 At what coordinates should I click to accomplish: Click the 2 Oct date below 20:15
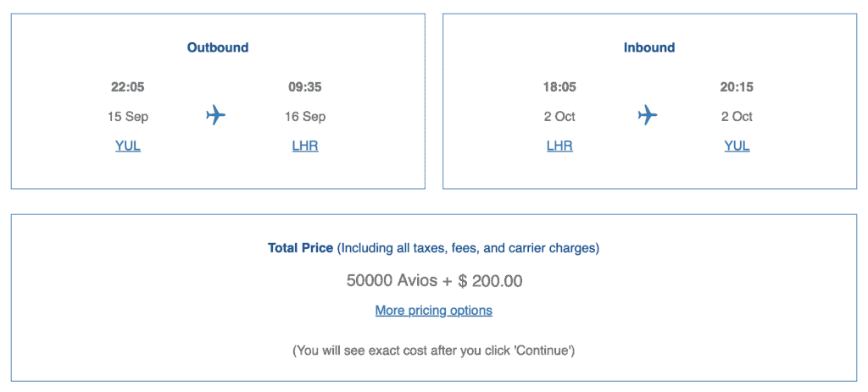click(x=737, y=116)
